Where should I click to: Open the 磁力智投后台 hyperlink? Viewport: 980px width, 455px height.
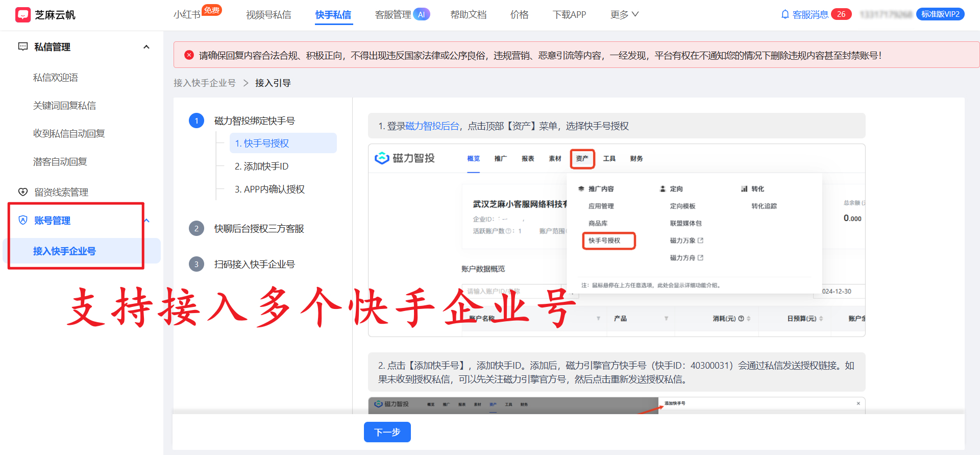pyautogui.click(x=432, y=126)
